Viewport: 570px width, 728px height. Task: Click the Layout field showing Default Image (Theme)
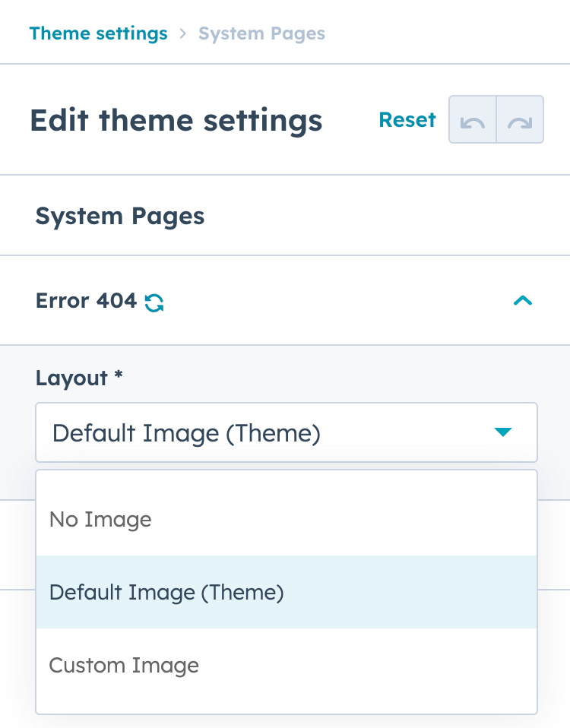[286, 432]
